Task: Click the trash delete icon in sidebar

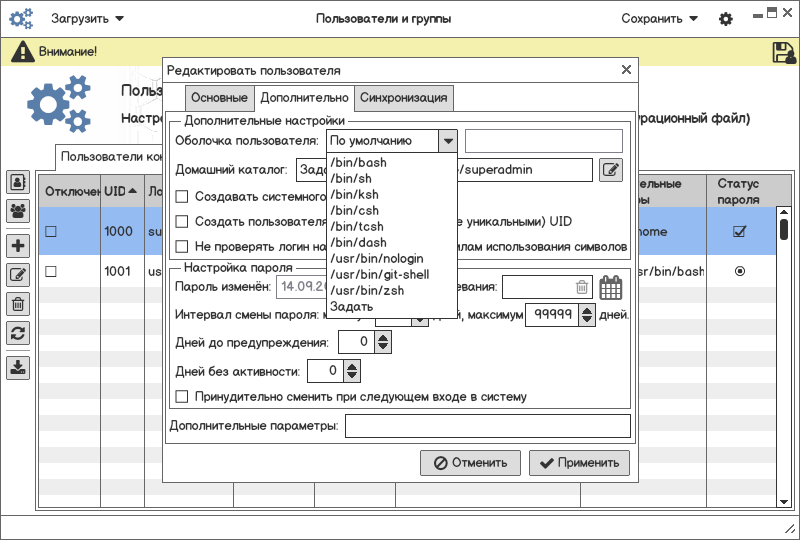Action: (x=18, y=304)
